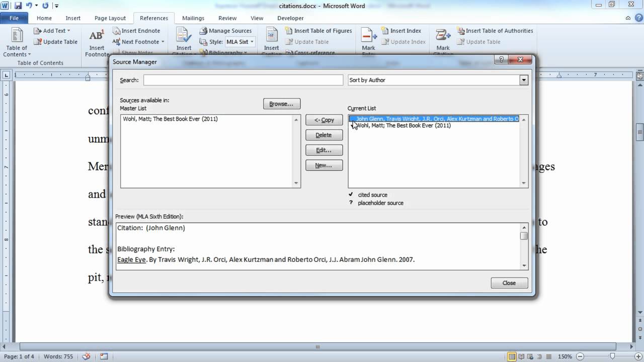
Task: Click the 150% zoom level text
Action: point(565,356)
